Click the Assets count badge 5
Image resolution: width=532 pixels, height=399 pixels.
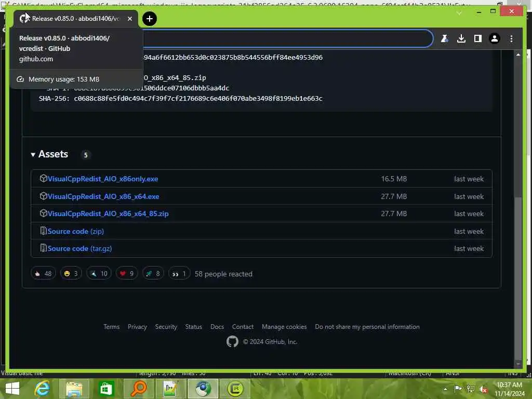pyautogui.click(x=86, y=155)
